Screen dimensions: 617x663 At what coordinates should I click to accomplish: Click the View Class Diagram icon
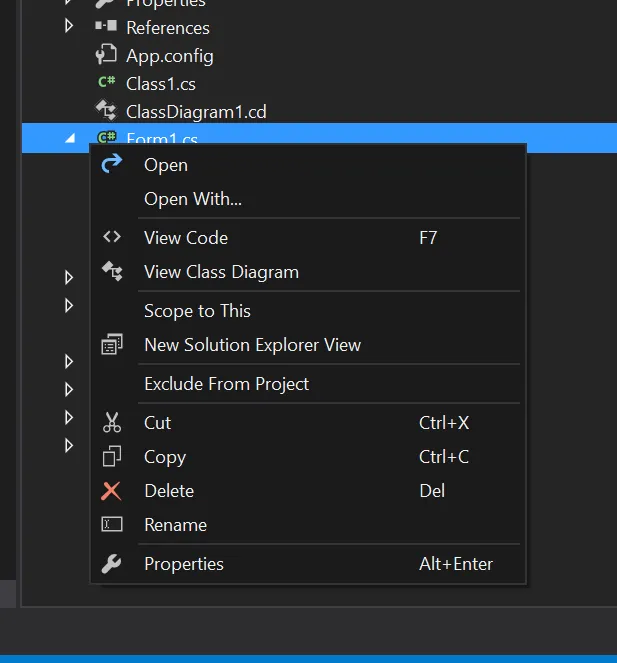[x=112, y=271]
